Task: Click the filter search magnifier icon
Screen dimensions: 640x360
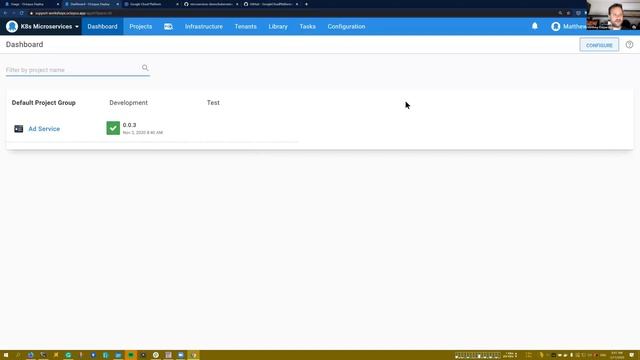Action: click(145, 68)
